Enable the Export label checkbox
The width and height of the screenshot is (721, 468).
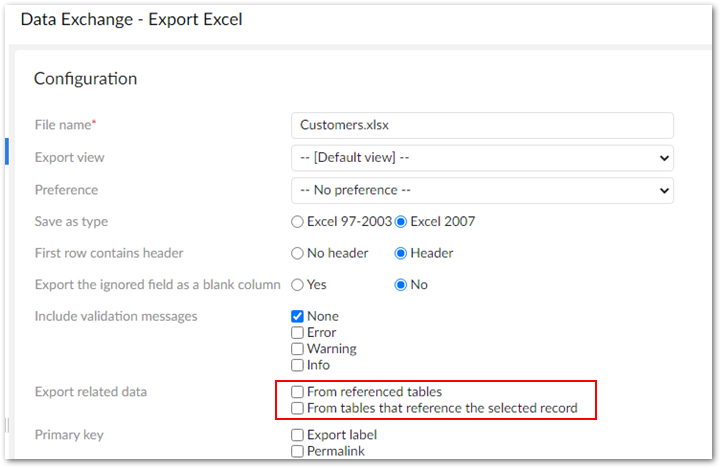coord(297,435)
